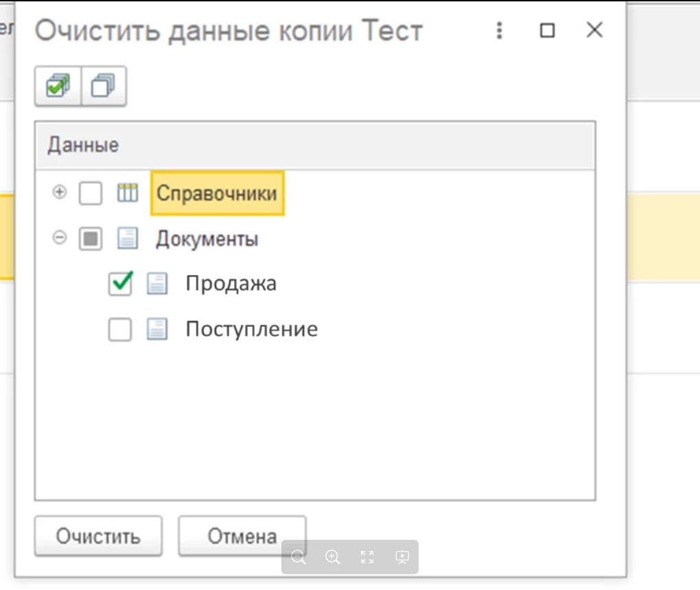700x590 pixels.
Task: Select the Справочники tree item label
Action: tap(217, 194)
